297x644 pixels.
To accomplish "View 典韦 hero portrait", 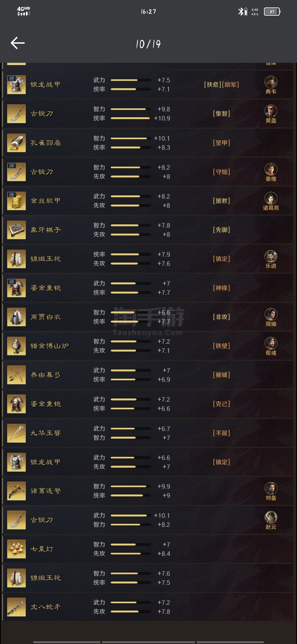I will (271, 82).
